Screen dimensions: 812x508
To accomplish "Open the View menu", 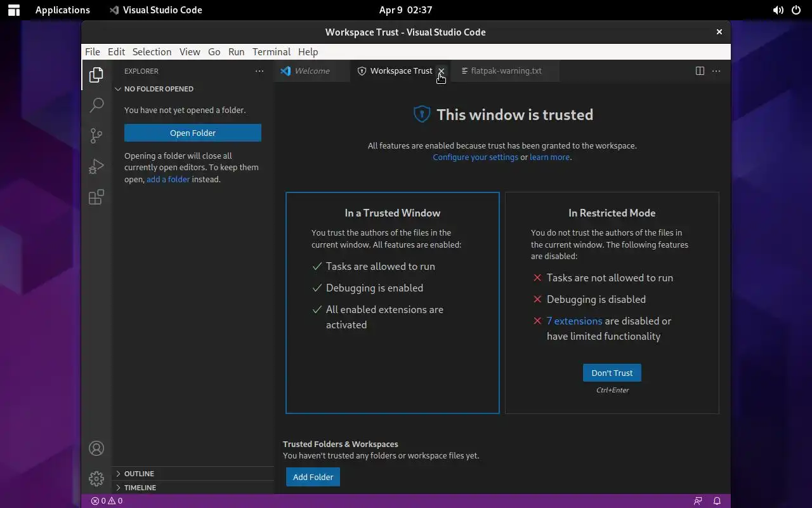I will click(190, 52).
